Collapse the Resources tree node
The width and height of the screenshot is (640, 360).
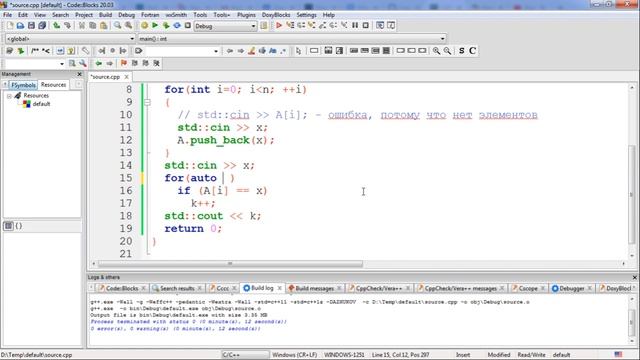(x=9, y=96)
